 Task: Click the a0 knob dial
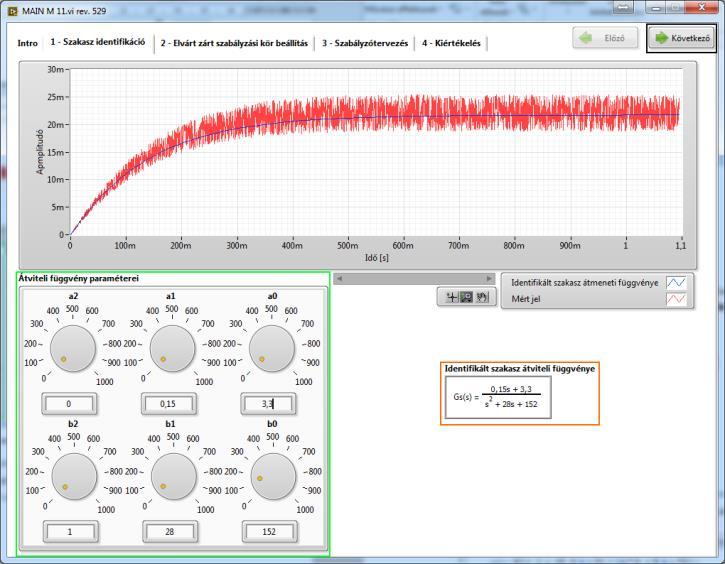pos(272,349)
